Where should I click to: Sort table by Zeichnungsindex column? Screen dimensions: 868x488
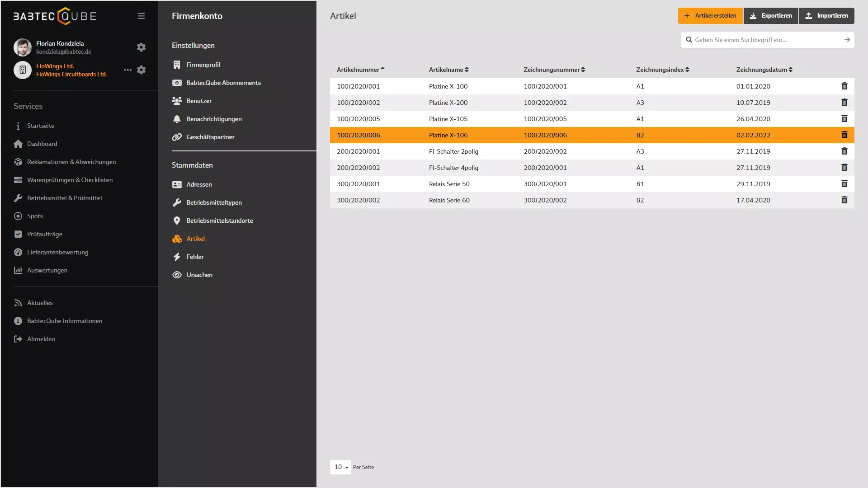pos(662,70)
